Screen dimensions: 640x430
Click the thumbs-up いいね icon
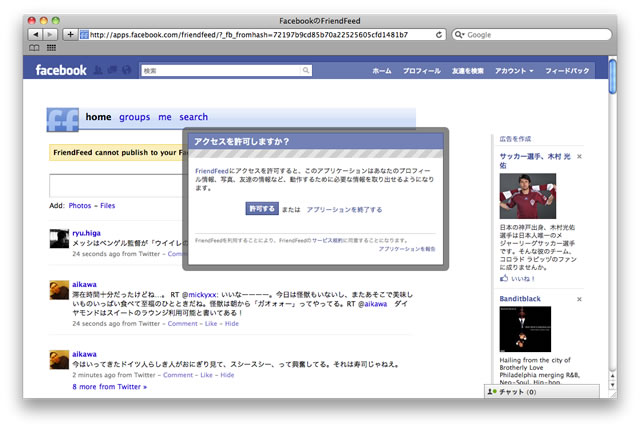(504, 278)
